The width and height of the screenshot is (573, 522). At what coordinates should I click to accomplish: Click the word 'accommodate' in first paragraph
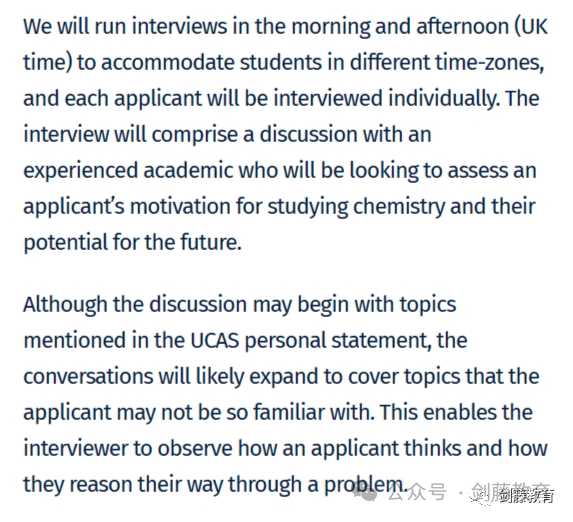(167, 63)
